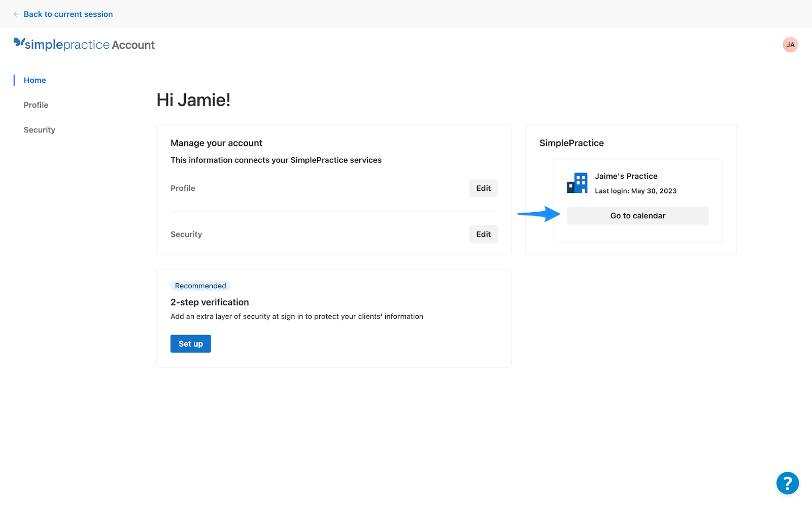Viewport: 812px width, 508px height.
Task: Open Security in the sidebar
Action: click(39, 130)
